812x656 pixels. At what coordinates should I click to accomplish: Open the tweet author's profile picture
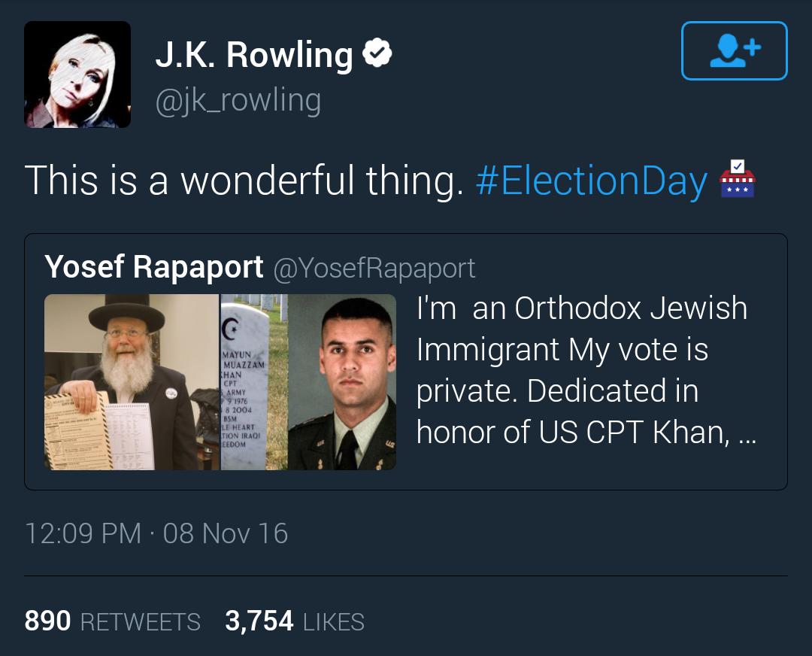pyautogui.click(x=77, y=74)
